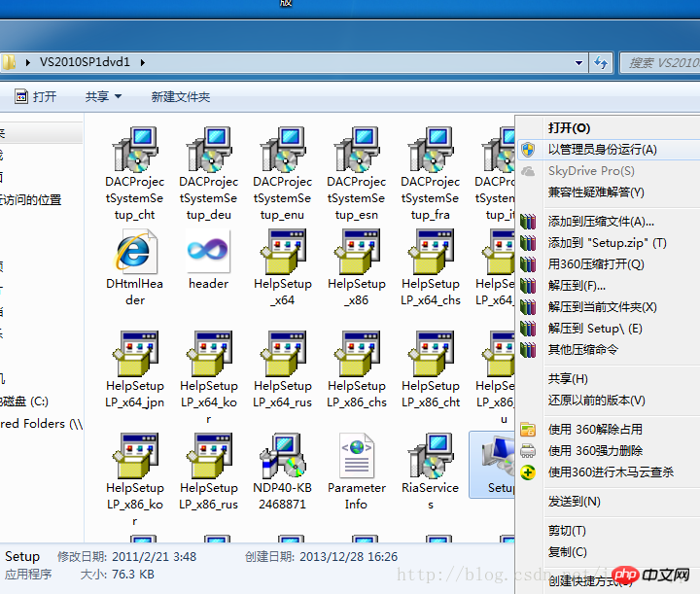
Task: Expand arrow before VS2010SP1dvd1 breadcrumb
Action: point(27,62)
